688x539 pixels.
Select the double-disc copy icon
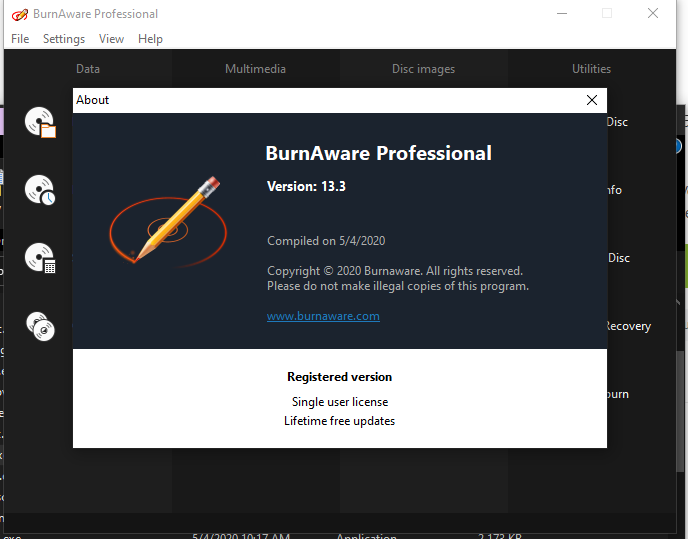click(40, 326)
